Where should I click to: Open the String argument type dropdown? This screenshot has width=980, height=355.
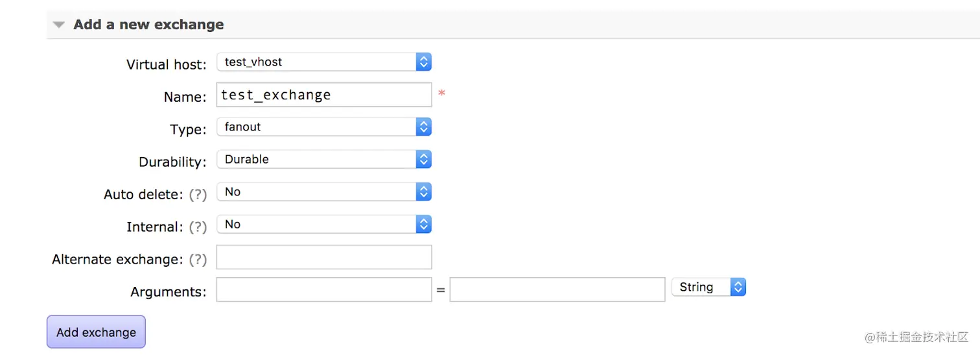pos(709,287)
